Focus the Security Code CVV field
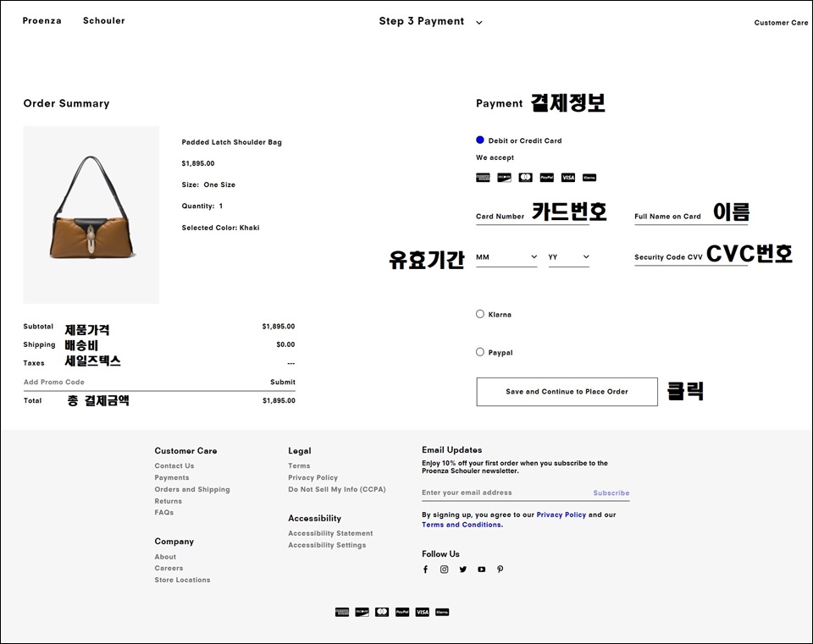This screenshot has width=813, height=644. 691,257
